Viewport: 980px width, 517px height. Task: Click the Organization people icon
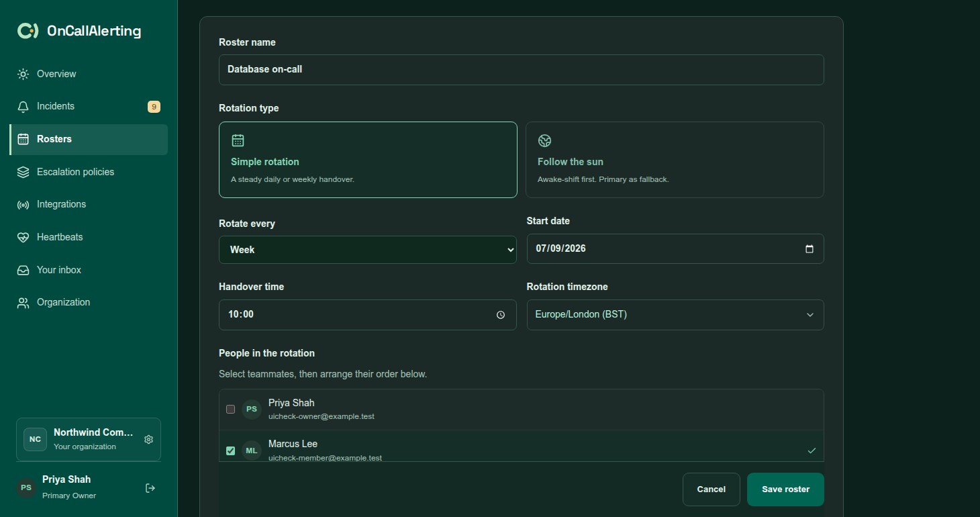point(23,303)
